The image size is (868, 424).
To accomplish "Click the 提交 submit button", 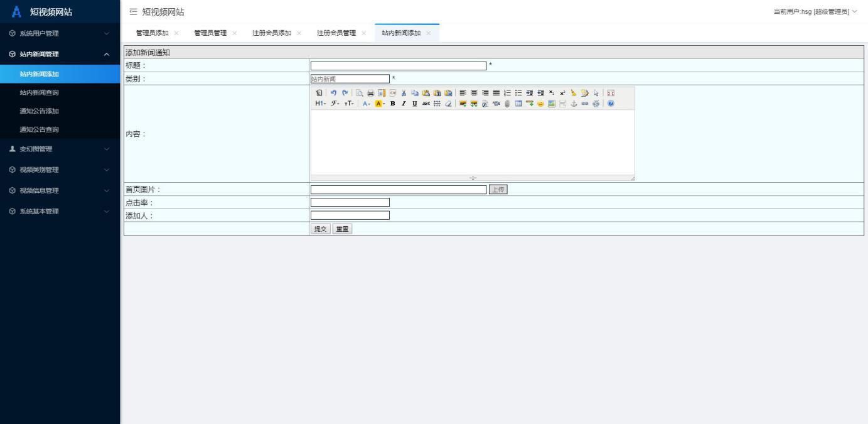I will [x=320, y=229].
